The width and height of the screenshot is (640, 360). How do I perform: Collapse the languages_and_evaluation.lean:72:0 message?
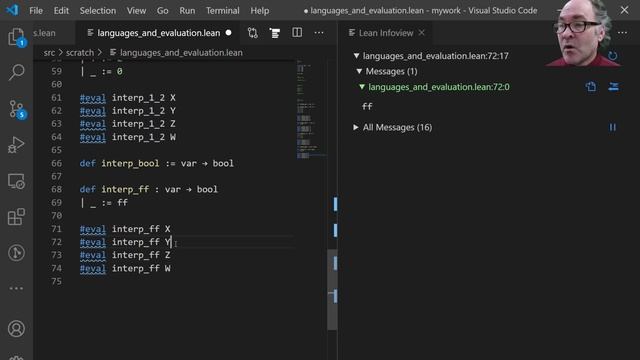click(x=362, y=87)
